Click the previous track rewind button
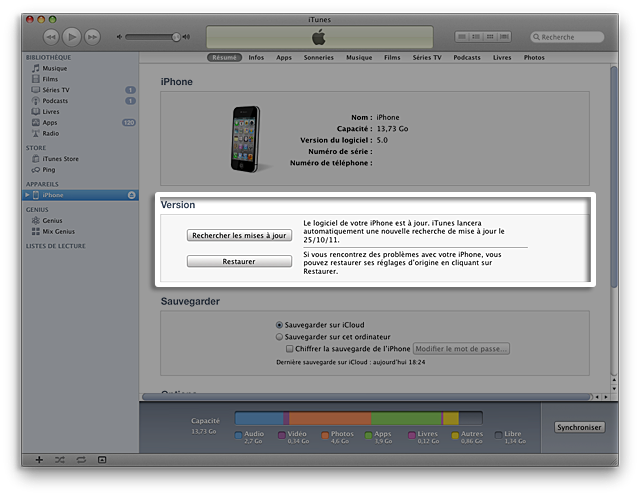 tap(51, 37)
